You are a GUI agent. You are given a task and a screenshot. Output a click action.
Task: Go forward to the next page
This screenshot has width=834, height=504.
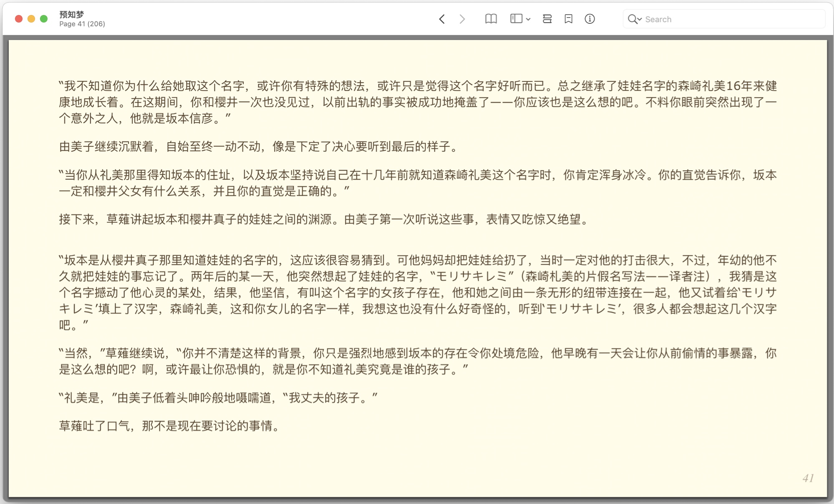(x=462, y=19)
